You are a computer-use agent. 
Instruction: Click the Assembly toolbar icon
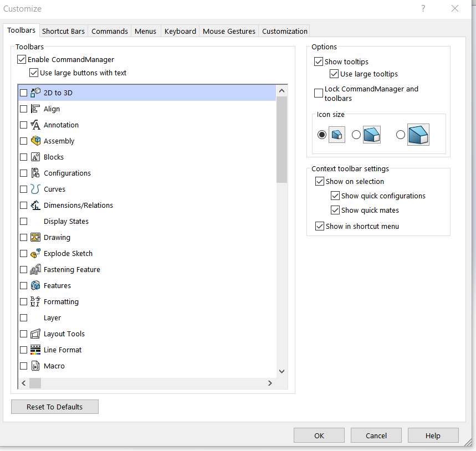tap(35, 141)
